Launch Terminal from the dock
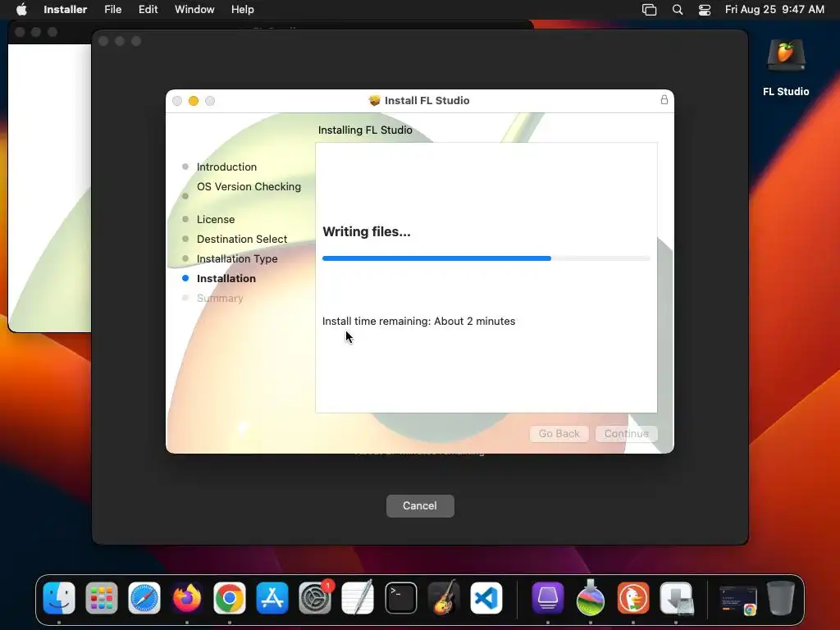This screenshot has height=630, width=840. pos(400,598)
